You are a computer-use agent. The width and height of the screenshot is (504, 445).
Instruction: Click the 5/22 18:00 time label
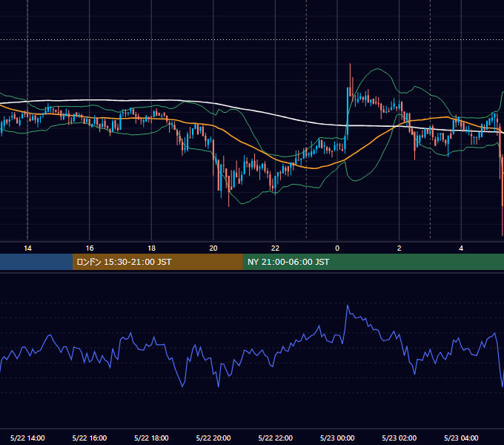point(151,438)
